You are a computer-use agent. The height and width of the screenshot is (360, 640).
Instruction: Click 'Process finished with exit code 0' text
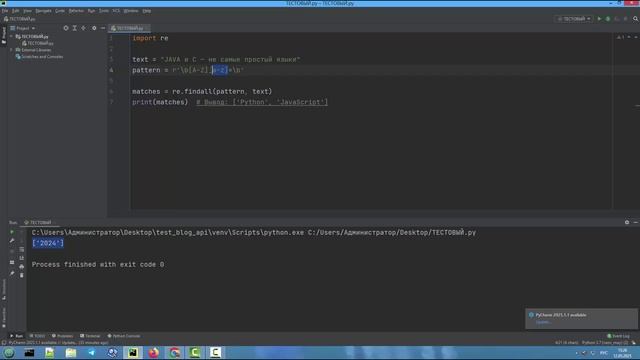tap(98, 264)
